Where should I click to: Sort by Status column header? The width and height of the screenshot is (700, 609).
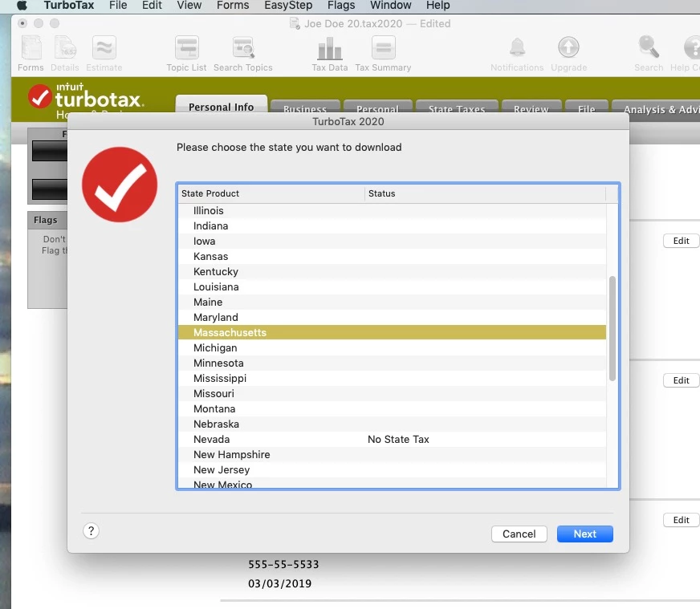486,193
